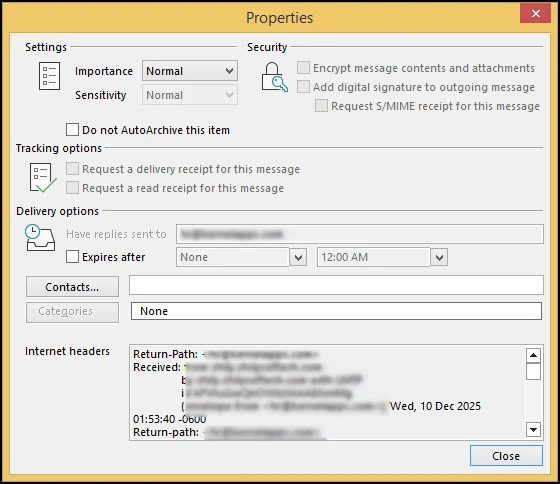Open the Sensitivity dropdown
The width and height of the screenshot is (560, 484).
coord(190,95)
